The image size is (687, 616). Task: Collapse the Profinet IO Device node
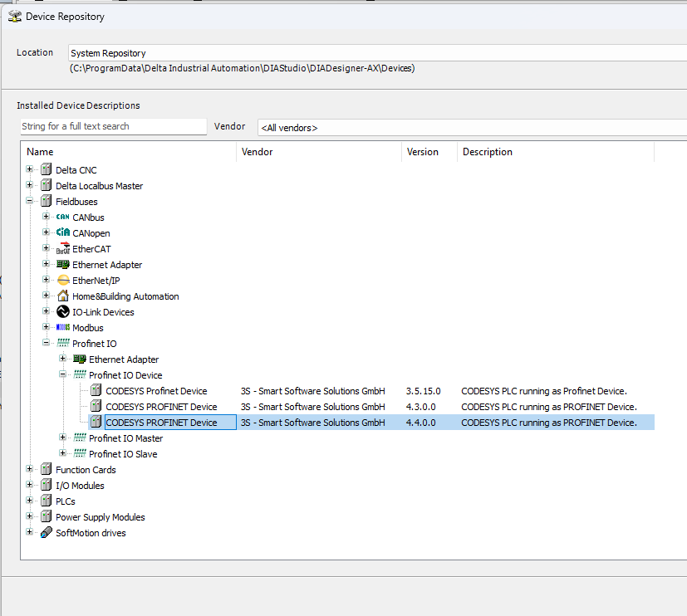coord(63,375)
